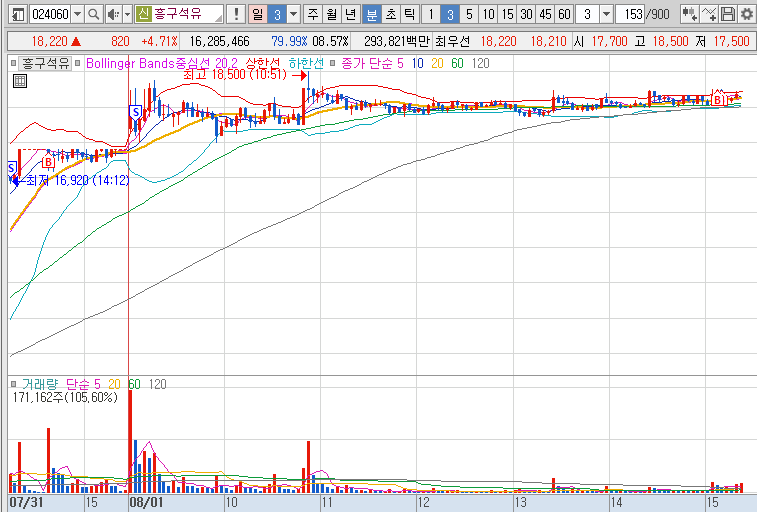Toggle Bollinger Bands indicator legend square
The image size is (757, 512).
pyautogui.click(x=78, y=63)
